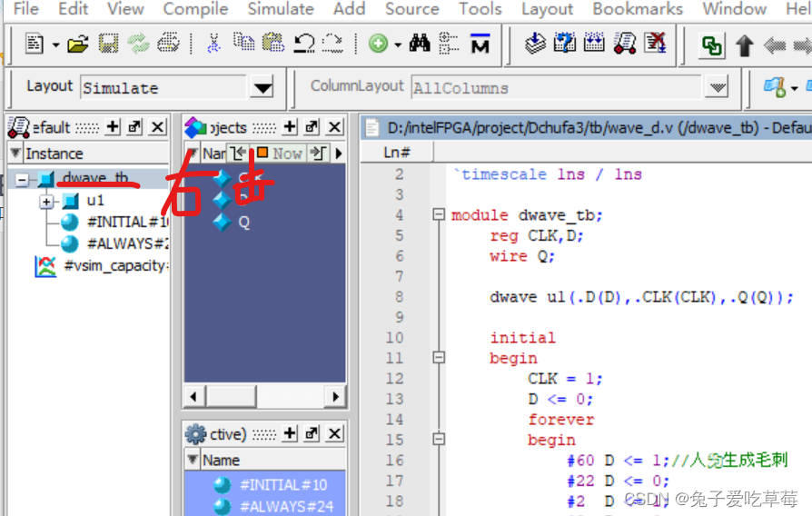The height and width of the screenshot is (516, 812).
Task: Open the Add menu
Action: (349, 9)
